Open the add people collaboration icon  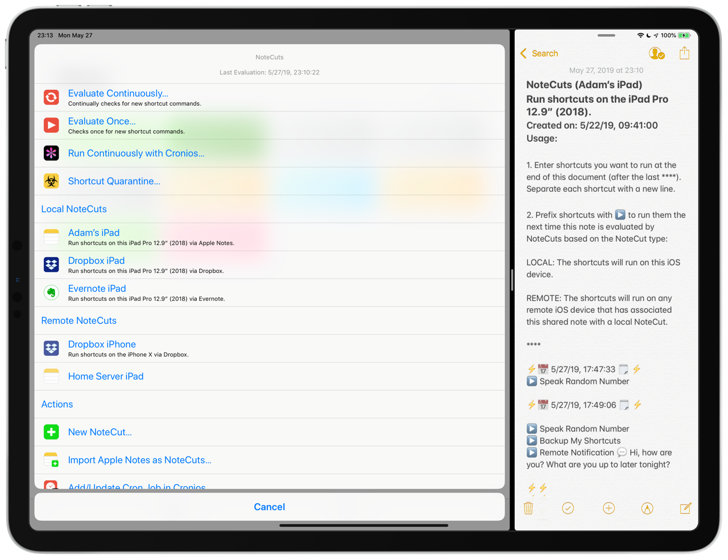(x=656, y=53)
